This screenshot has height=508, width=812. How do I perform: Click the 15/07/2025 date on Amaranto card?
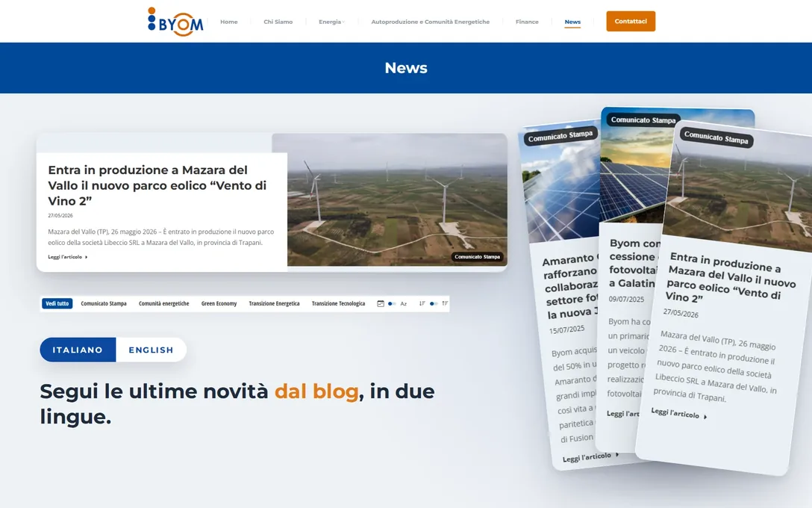pos(566,329)
